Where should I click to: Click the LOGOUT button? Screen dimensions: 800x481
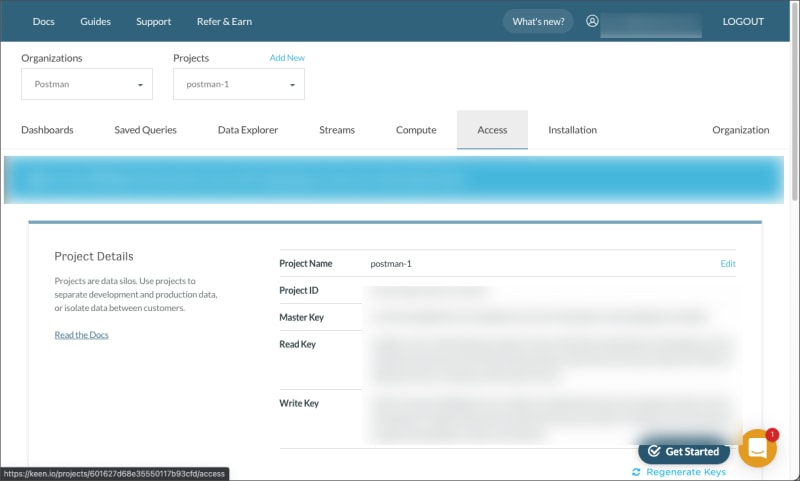point(743,21)
